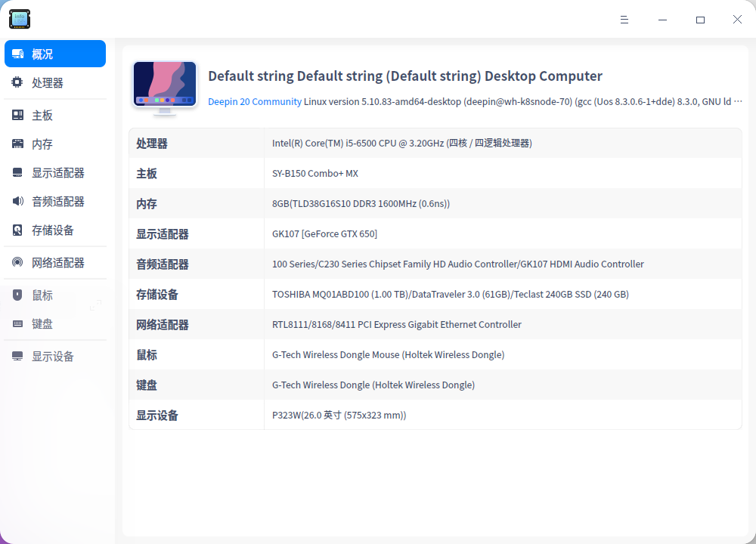Click the 键盘 row label in table

coord(147,385)
